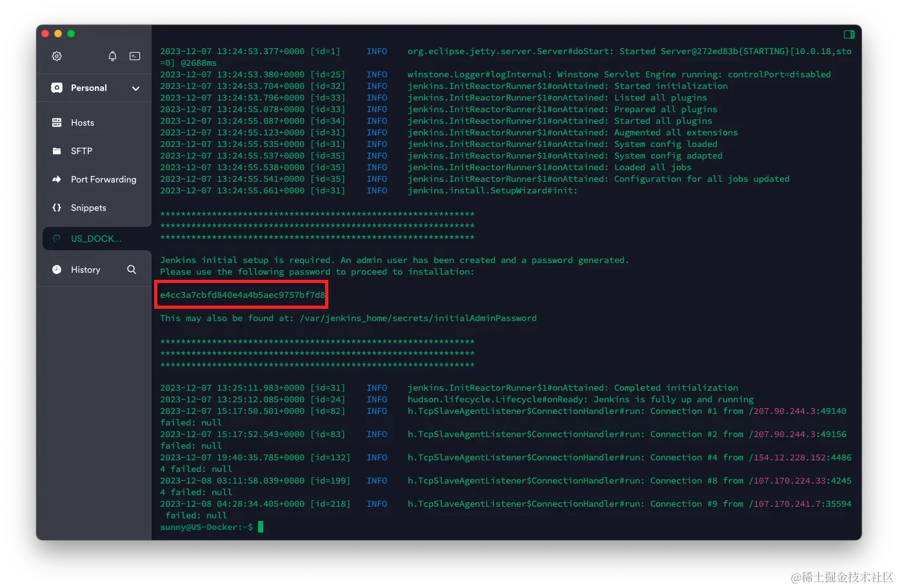
Task: Toggle the side panel icon at top right
Action: coord(849,34)
